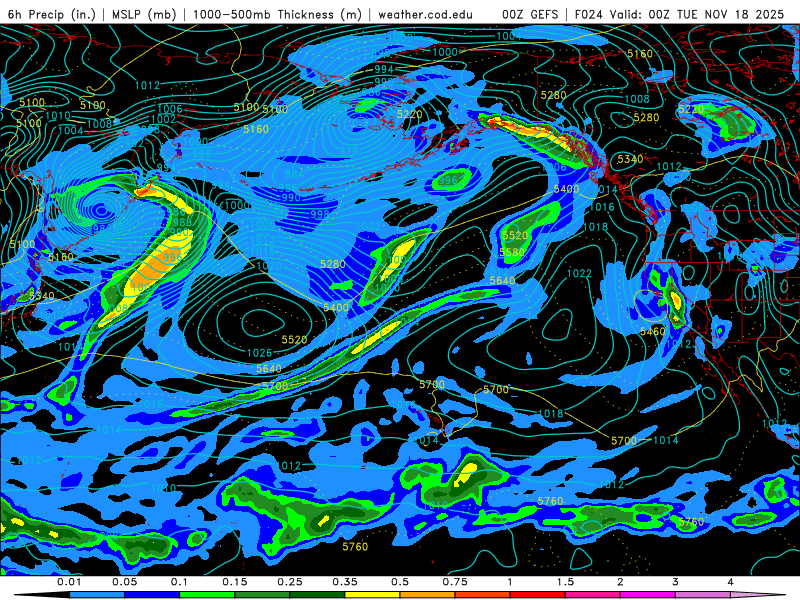800x600 pixels.
Task: Select the bright green 0.1–0.15 legend swatch
Action: [207, 595]
